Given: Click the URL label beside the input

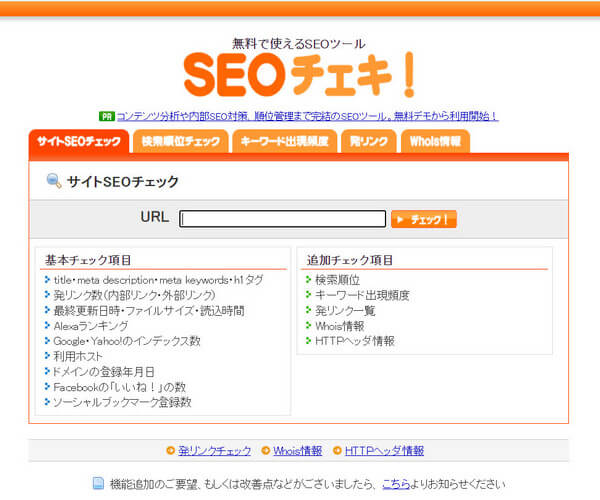Looking at the screenshot, I should [x=155, y=217].
